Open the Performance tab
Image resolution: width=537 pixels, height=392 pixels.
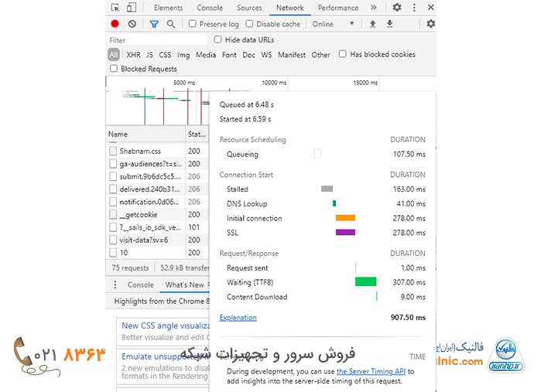coord(337,8)
